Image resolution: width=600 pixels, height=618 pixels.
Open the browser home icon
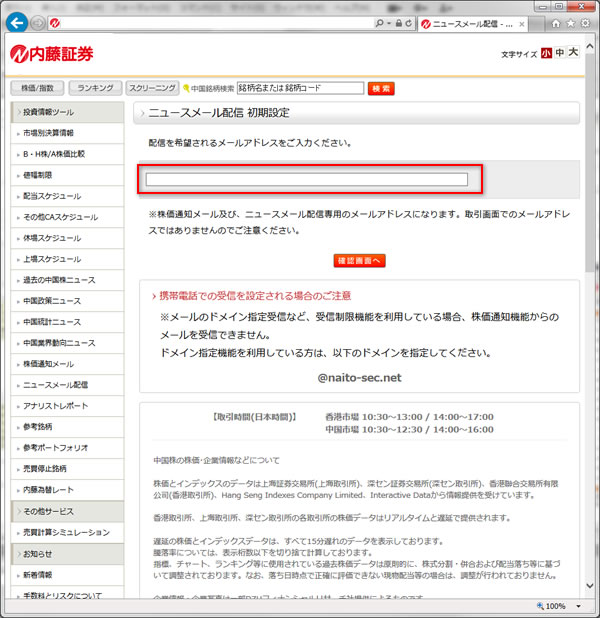(556, 24)
